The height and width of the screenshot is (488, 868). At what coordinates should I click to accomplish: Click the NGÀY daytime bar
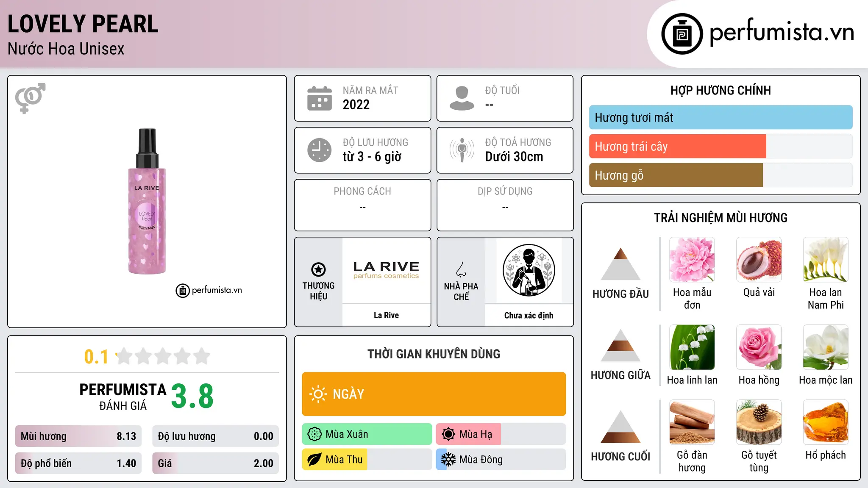(x=434, y=394)
